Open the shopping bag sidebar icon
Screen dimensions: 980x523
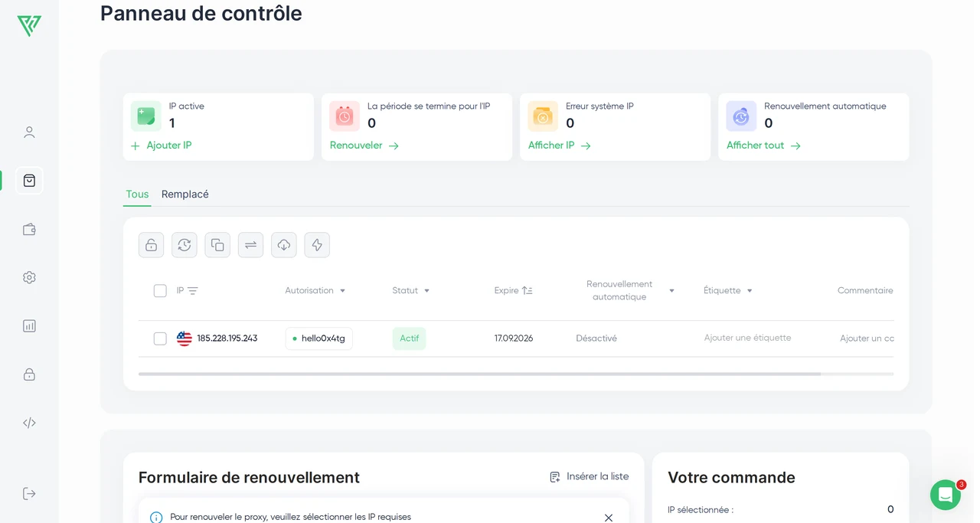[29, 181]
